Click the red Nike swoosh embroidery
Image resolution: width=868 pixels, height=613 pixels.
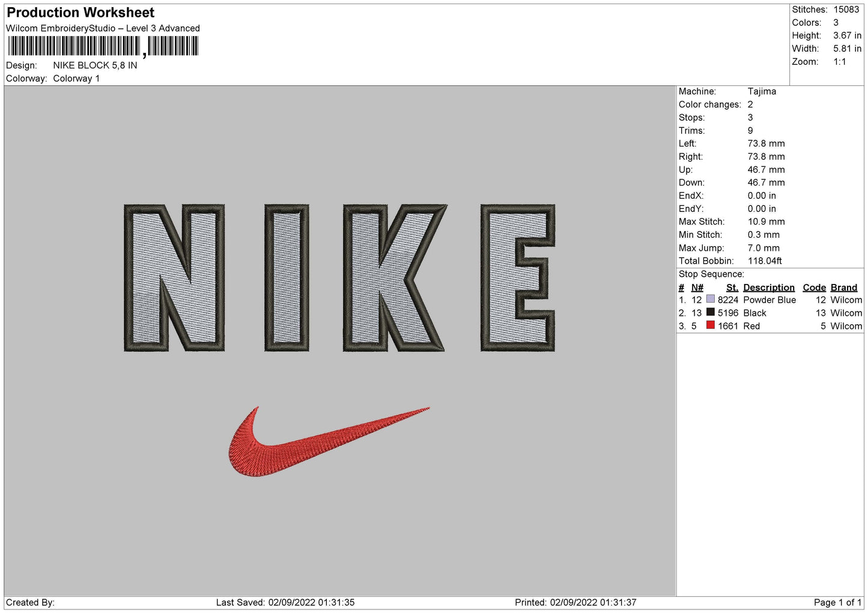point(329,441)
